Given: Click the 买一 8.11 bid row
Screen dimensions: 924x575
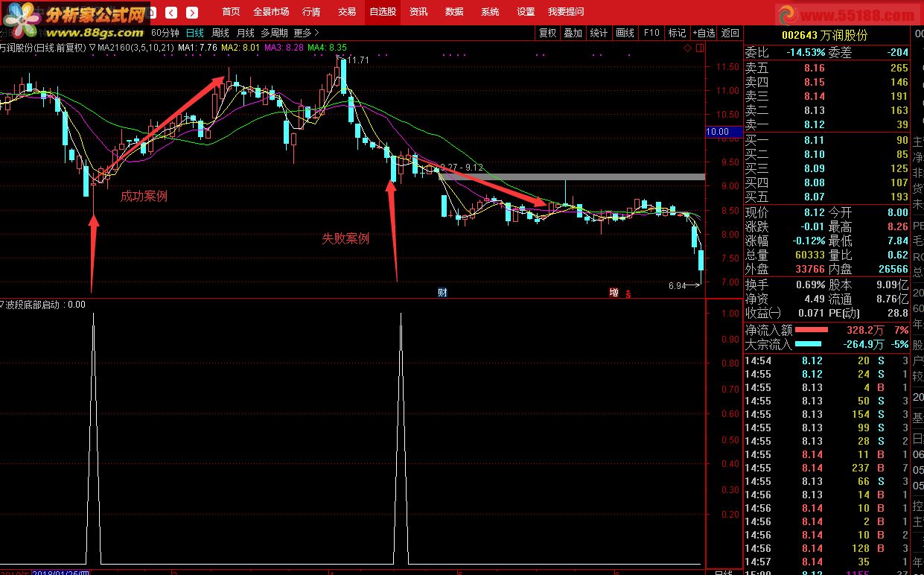Looking at the screenshot, I should [826, 140].
